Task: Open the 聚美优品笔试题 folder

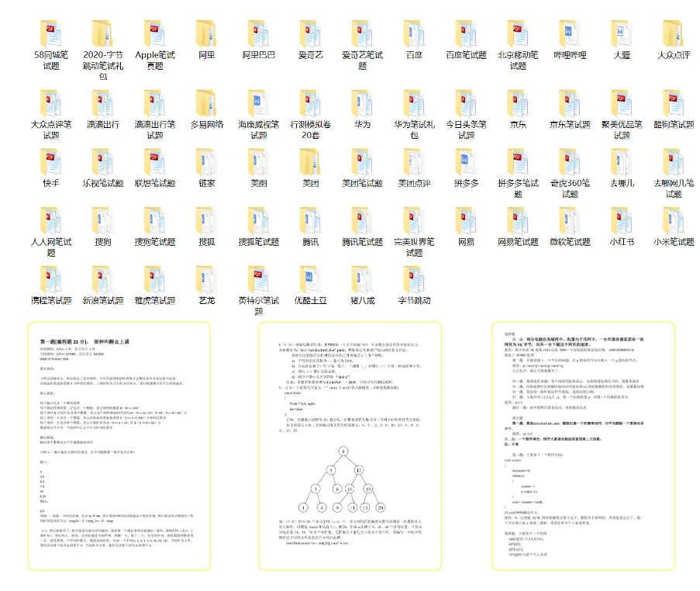Action: point(622,103)
